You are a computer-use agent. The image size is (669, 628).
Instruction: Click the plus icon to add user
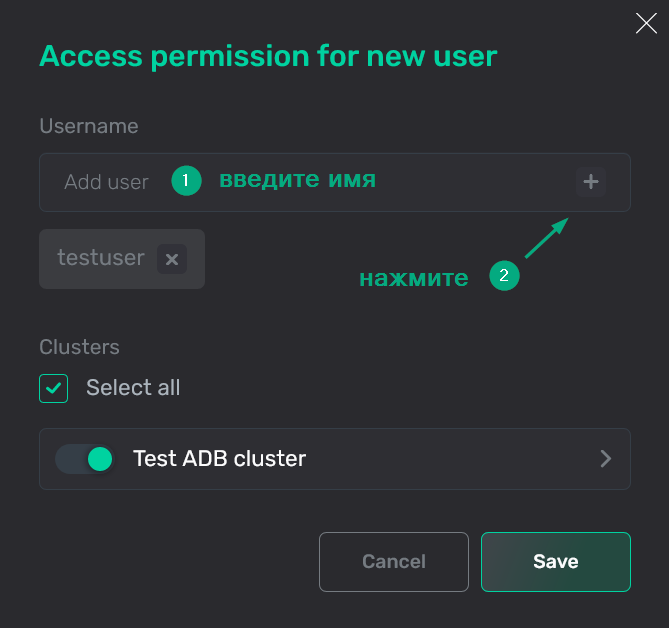[591, 182]
